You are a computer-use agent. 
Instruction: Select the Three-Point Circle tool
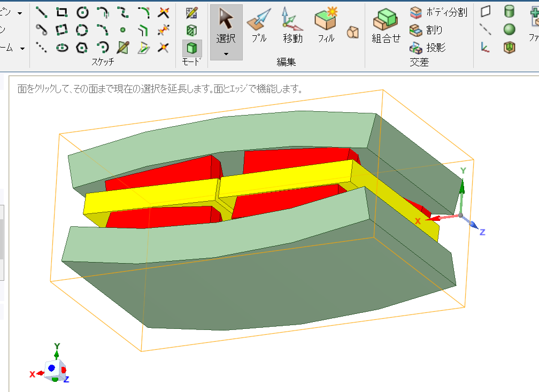(x=82, y=30)
